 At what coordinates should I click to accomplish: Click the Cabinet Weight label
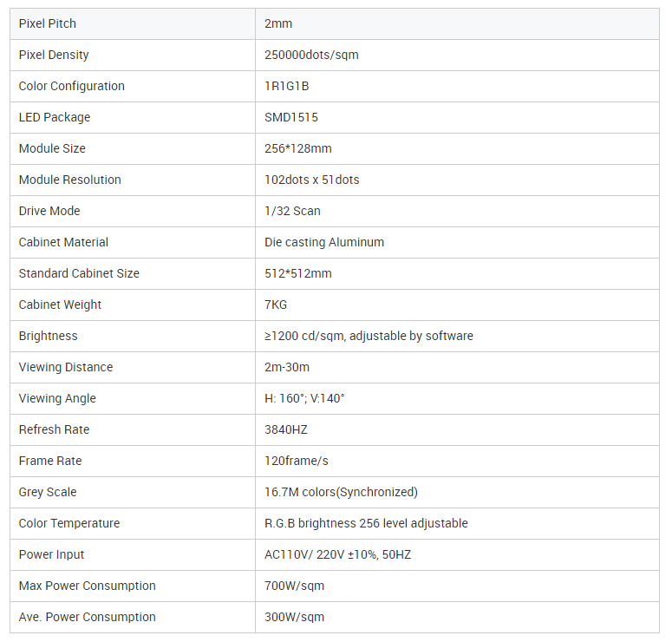pyautogui.click(x=60, y=305)
